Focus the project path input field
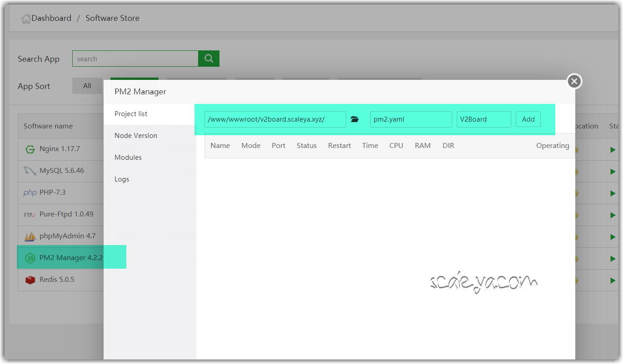 (x=275, y=119)
